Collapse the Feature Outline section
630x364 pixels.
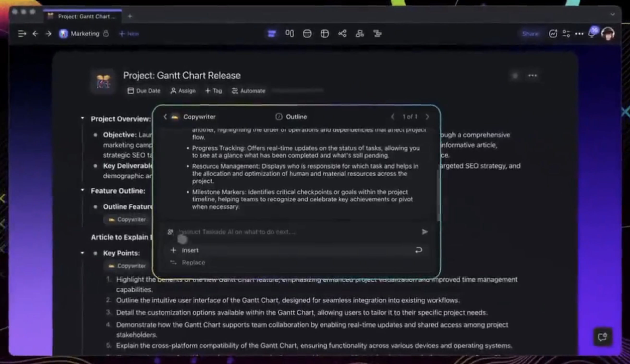(x=83, y=190)
